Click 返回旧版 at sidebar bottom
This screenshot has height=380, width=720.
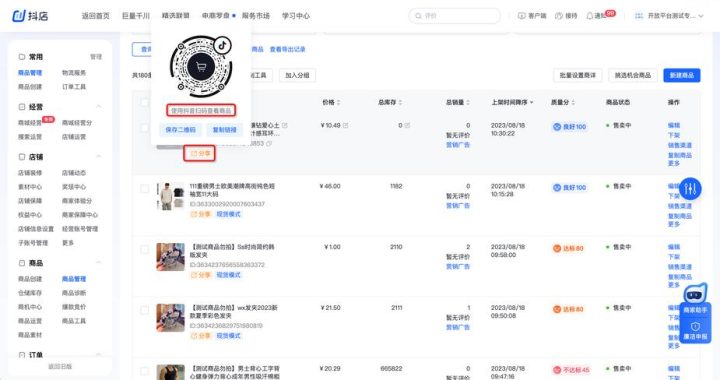point(60,366)
